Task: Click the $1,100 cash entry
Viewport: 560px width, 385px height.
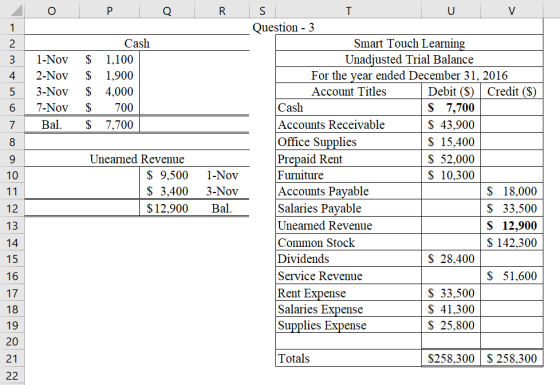Action: click(109, 59)
